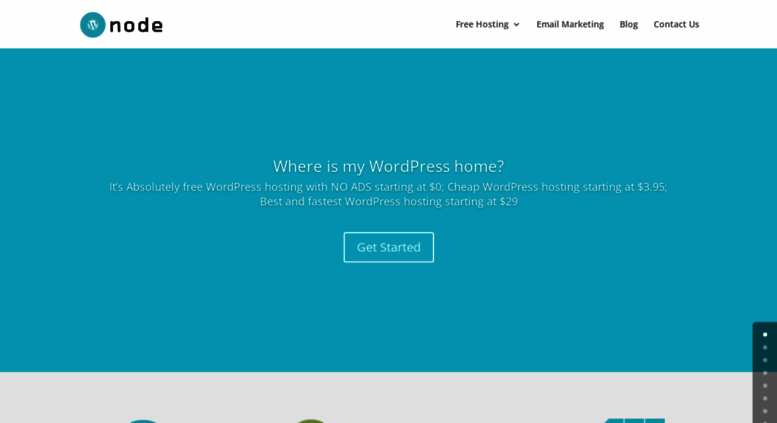Viewport: 777px width, 423px height.
Task: Select the first (active white) section dot
Action: tap(765, 334)
